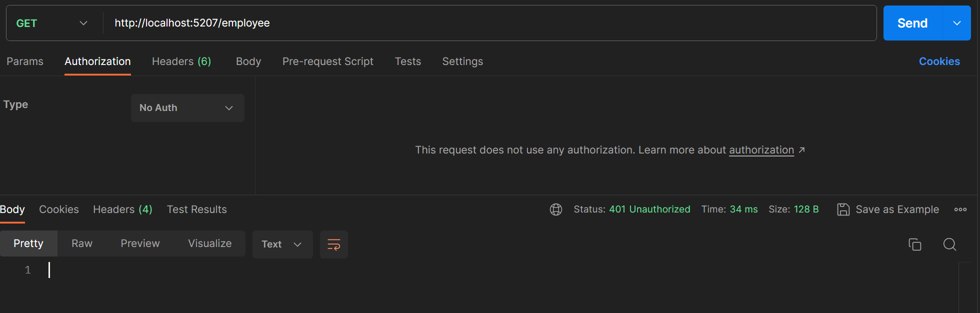Open the Pre-request Script tab

click(328, 61)
